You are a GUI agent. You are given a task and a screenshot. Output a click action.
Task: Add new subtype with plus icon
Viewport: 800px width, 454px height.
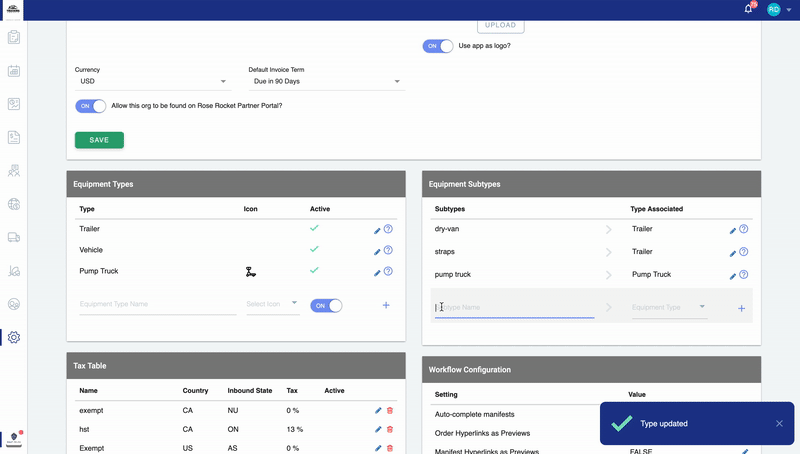(x=741, y=308)
